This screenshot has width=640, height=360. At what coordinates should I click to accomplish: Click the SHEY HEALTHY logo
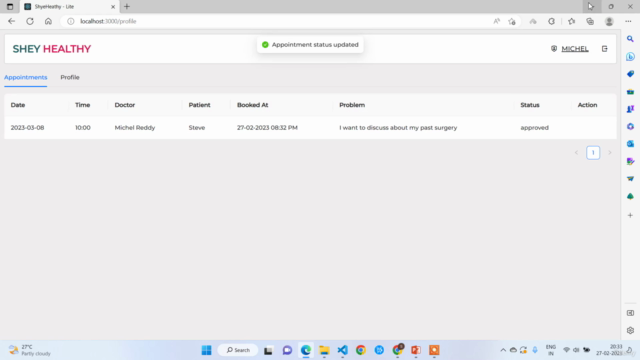(52, 49)
